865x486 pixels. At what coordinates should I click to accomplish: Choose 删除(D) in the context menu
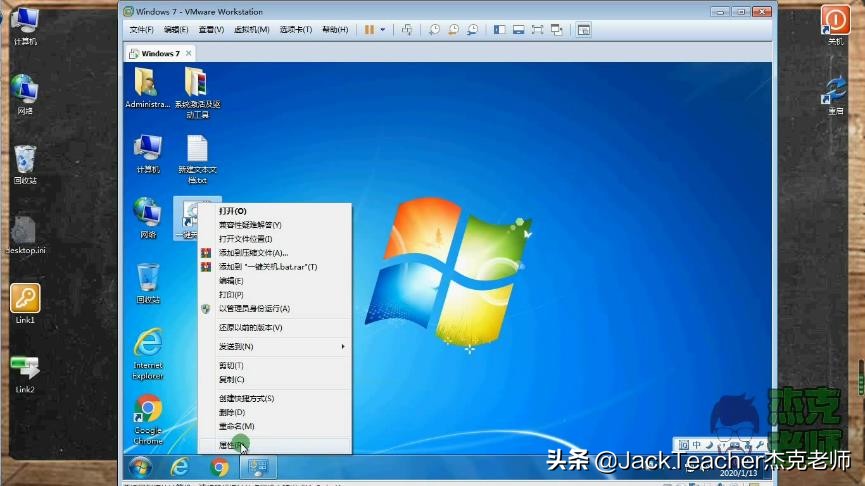point(275,412)
